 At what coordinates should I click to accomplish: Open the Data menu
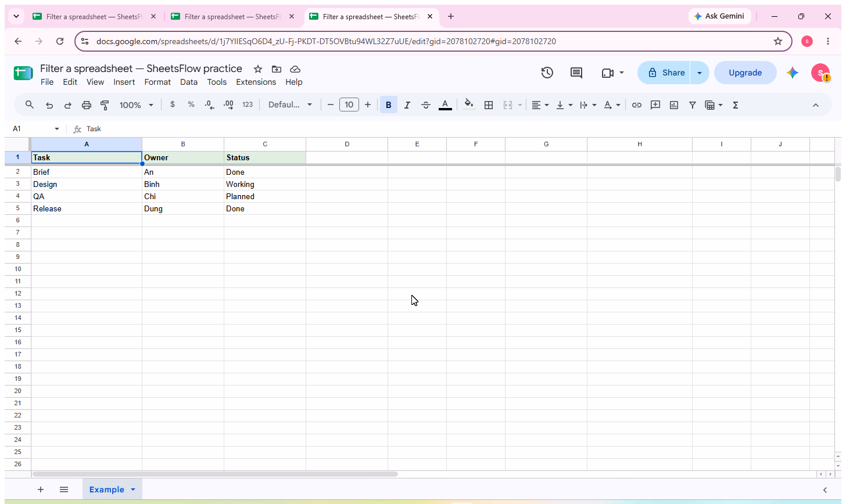tap(189, 82)
